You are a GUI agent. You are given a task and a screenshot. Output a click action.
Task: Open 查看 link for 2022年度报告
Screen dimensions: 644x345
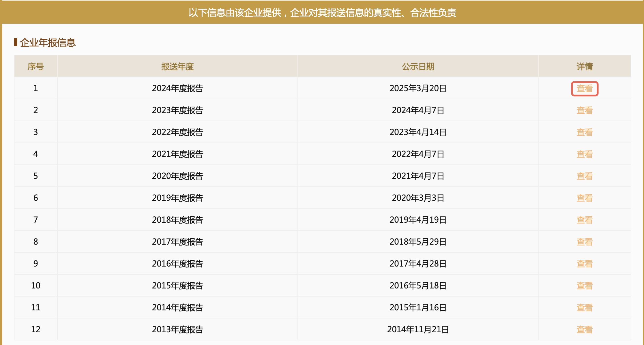(585, 132)
